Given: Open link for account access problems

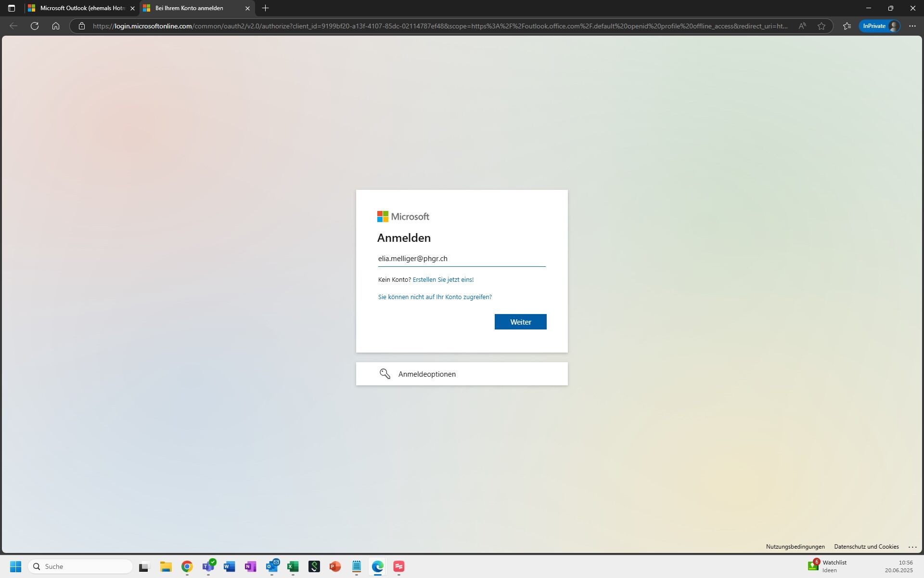Looking at the screenshot, I should coord(435,297).
